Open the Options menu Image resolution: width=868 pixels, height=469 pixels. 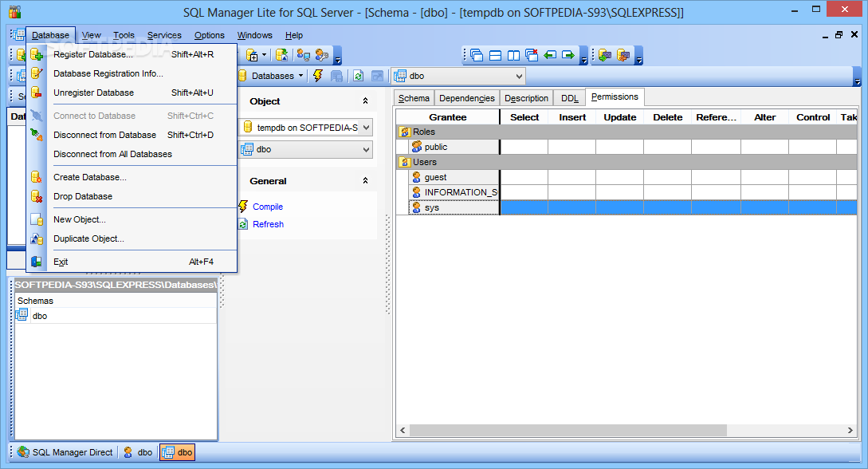[x=210, y=35]
